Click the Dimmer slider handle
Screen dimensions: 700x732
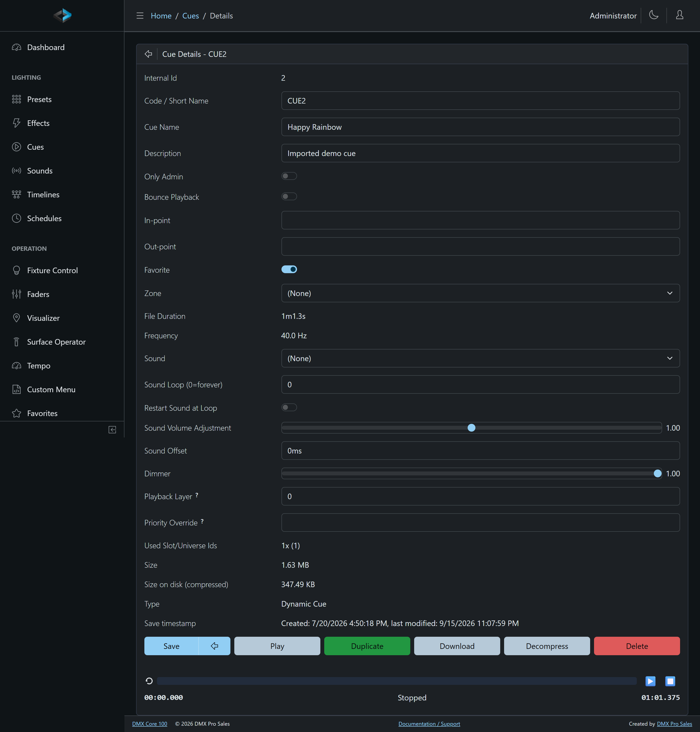pyautogui.click(x=657, y=474)
